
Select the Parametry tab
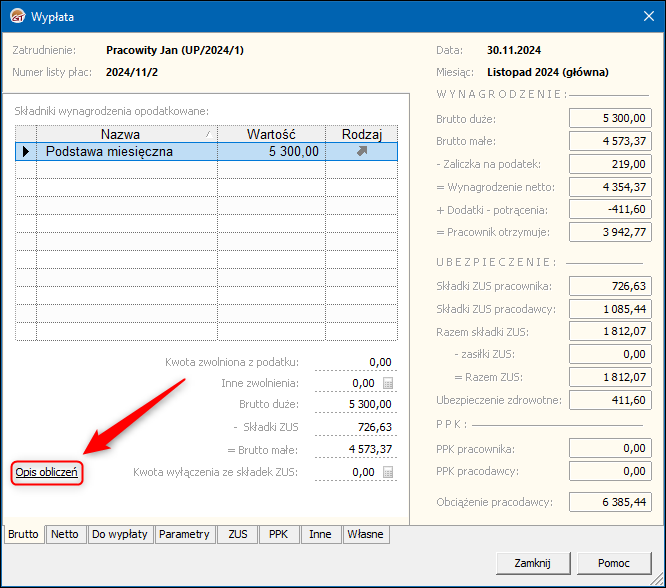pos(184,535)
